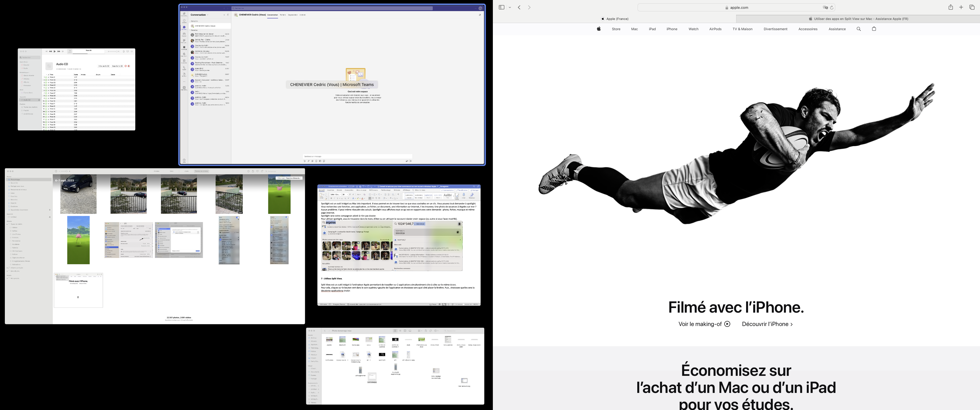Open the Assistance navigation item
This screenshot has height=410, width=980.
(837, 29)
